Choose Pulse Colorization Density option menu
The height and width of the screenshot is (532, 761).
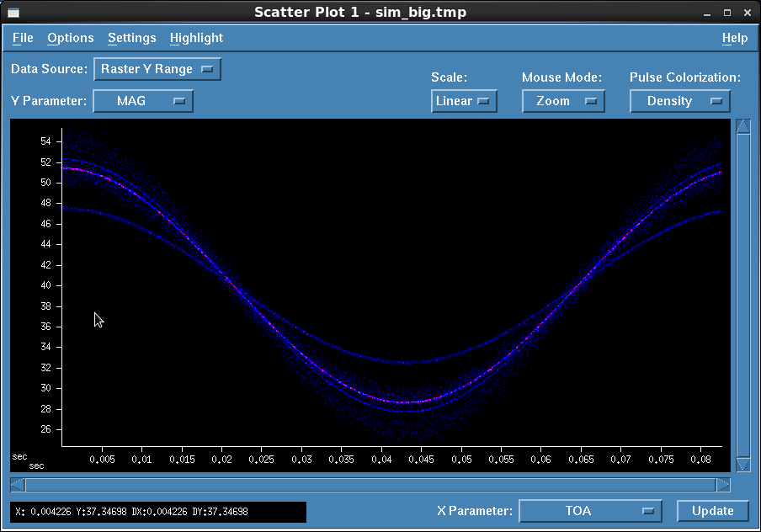pos(679,101)
